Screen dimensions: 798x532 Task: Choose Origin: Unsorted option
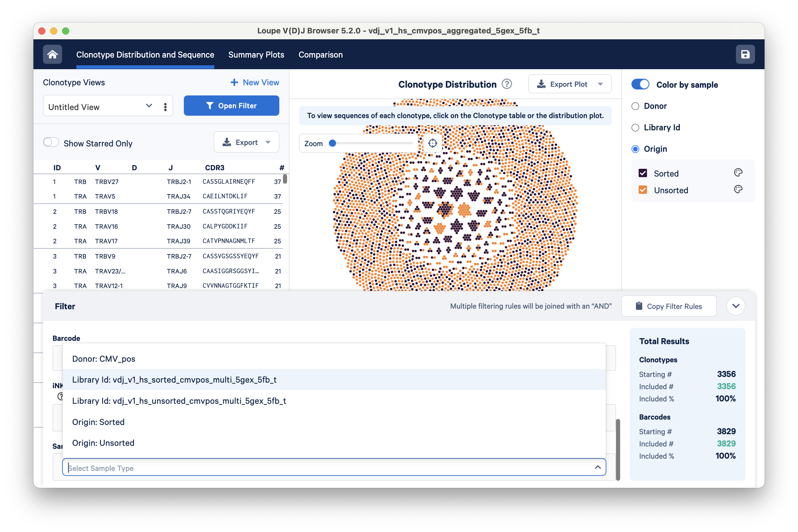pos(334,443)
